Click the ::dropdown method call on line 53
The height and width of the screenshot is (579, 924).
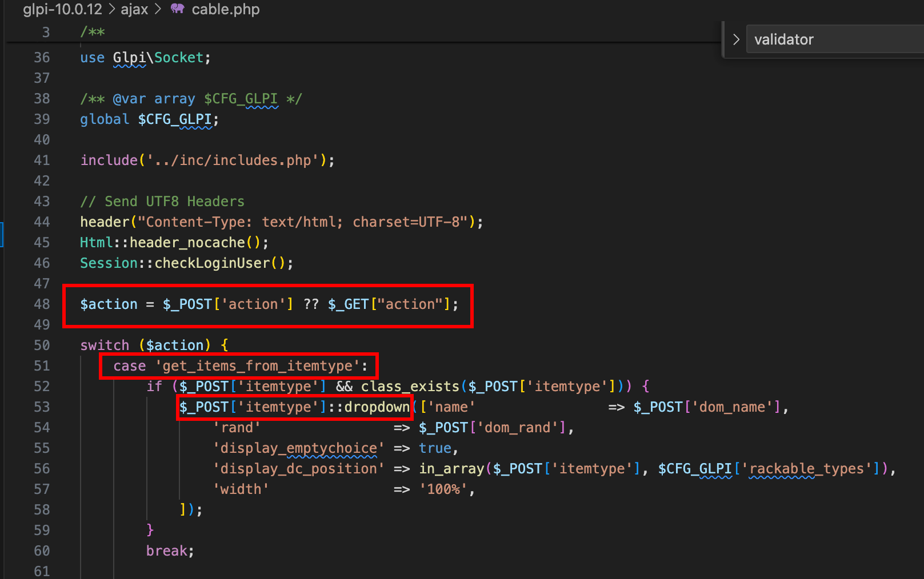(x=369, y=407)
